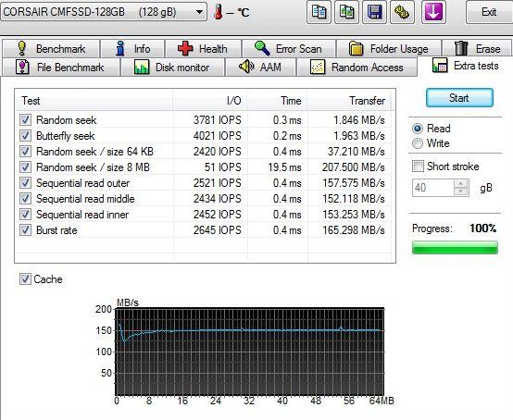Click the purple download arrow icon

coord(433,12)
